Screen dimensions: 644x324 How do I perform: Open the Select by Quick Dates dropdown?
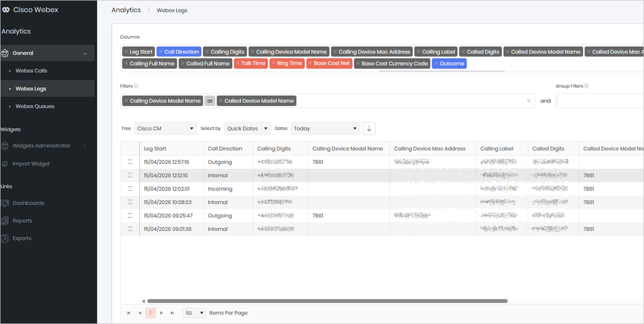(x=247, y=128)
